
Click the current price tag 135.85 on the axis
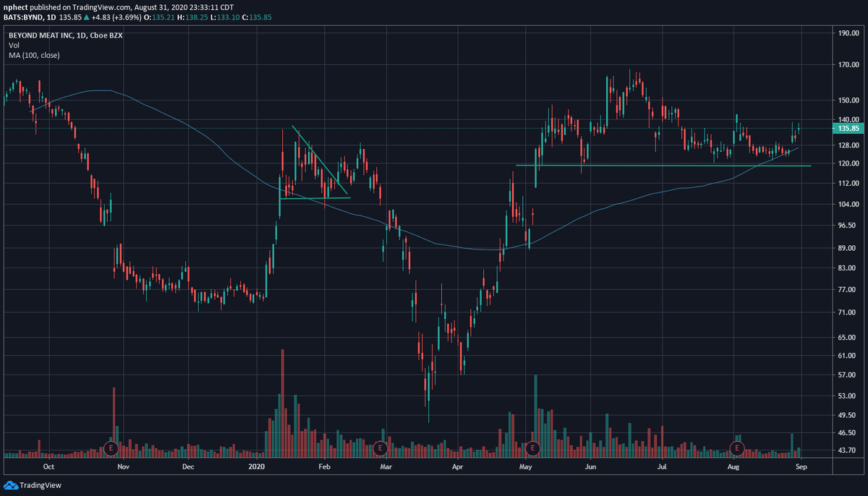(847, 128)
